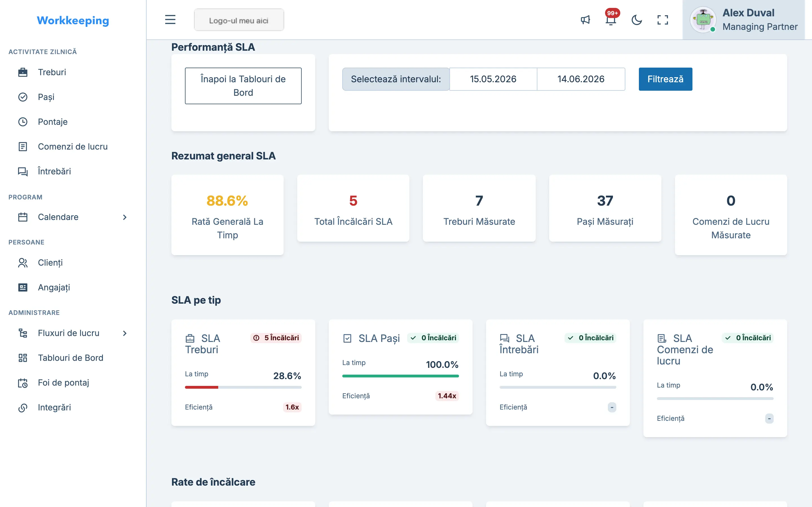Enter fullscreen mode via header icon

tap(662, 20)
